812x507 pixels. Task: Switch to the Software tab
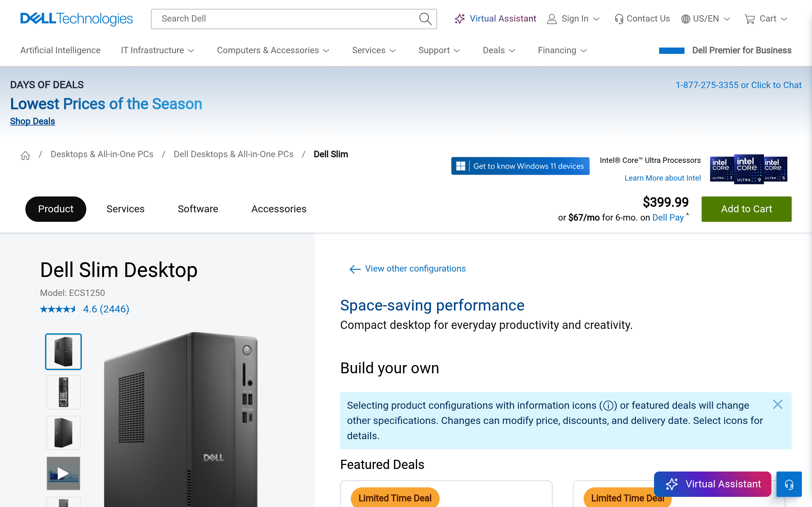point(198,209)
